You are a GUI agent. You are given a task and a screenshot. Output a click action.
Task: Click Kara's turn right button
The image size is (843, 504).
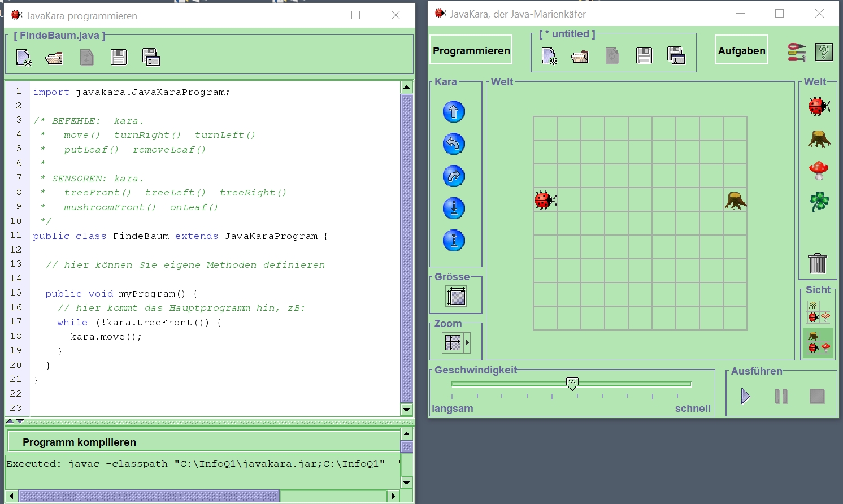(x=454, y=176)
